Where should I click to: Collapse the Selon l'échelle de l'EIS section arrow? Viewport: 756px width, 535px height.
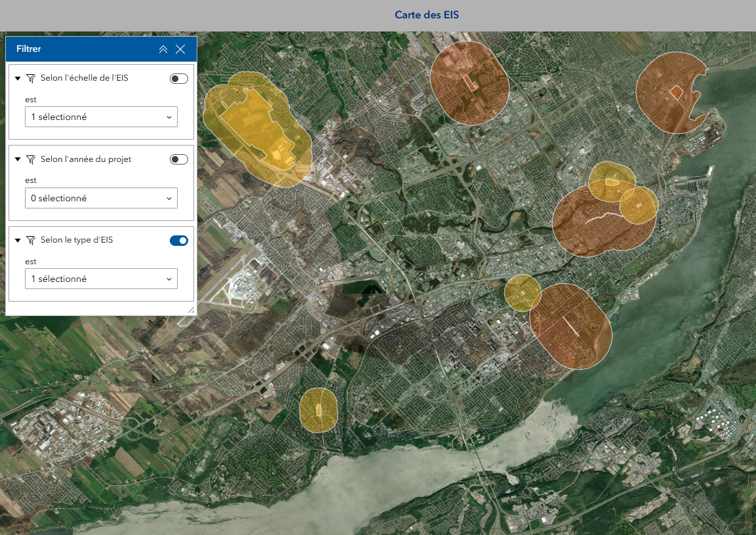tap(18, 79)
